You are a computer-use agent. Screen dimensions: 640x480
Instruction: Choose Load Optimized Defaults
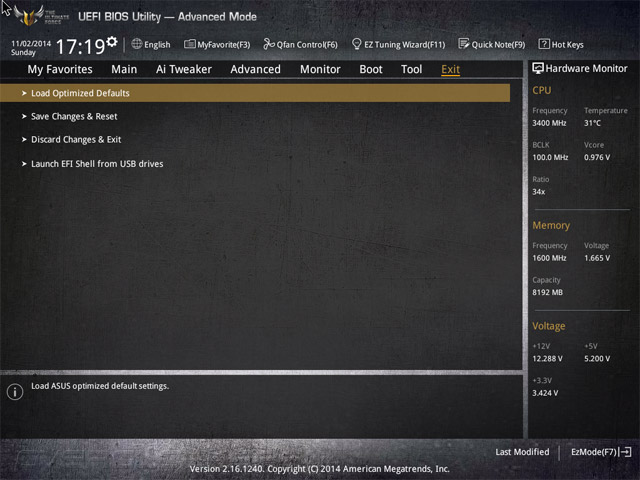tap(255, 93)
